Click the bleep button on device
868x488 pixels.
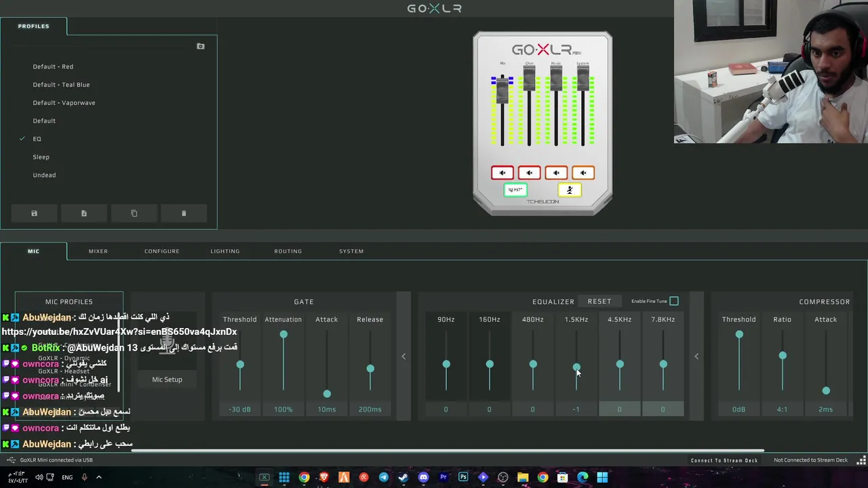(x=515, y=190)
